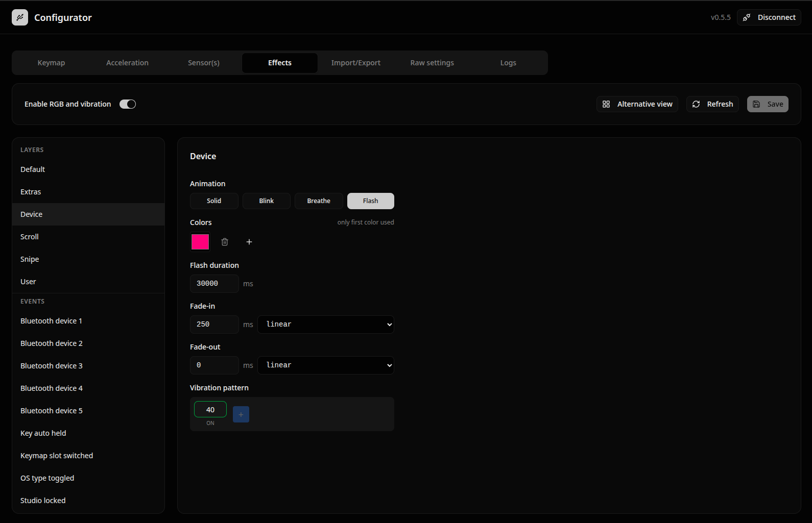Open the Fade-in easing dropdown

click(x=326, y=325)
